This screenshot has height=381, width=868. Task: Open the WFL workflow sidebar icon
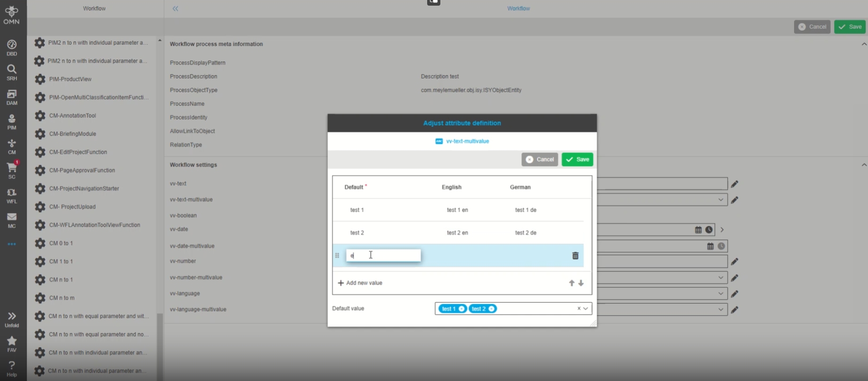pyautogui.click(x=12, y=196)
